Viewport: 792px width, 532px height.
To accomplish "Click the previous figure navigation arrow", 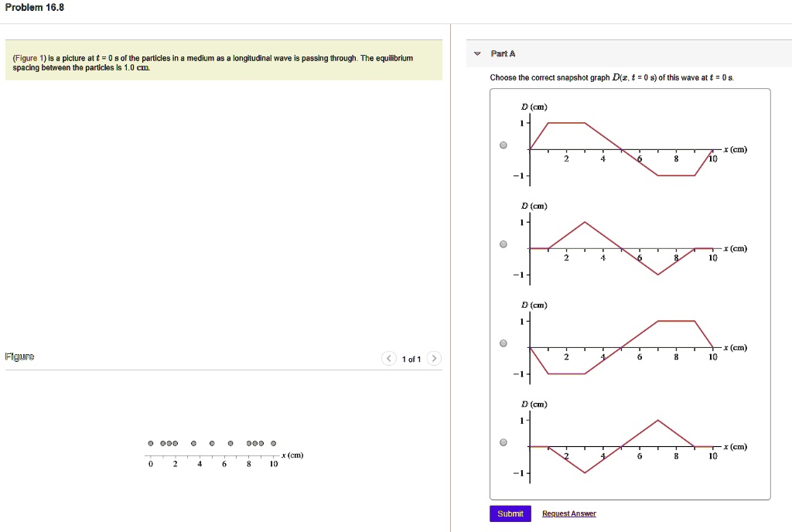I will [388, 358].
